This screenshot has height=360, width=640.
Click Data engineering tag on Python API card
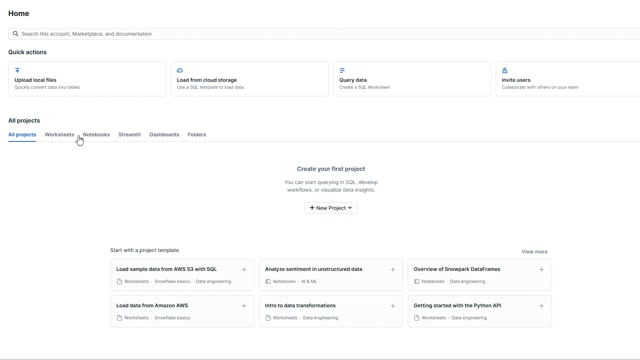tap(469, 318)
